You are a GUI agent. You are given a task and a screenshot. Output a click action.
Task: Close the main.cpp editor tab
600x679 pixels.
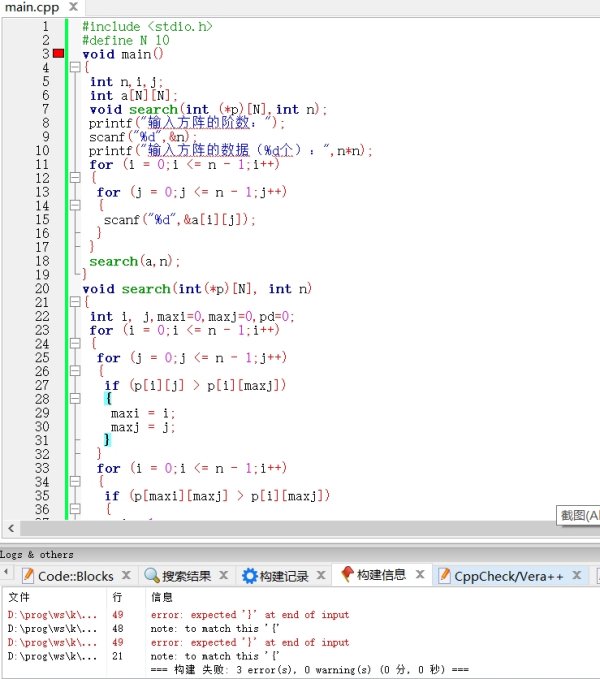tap(73, 8)
